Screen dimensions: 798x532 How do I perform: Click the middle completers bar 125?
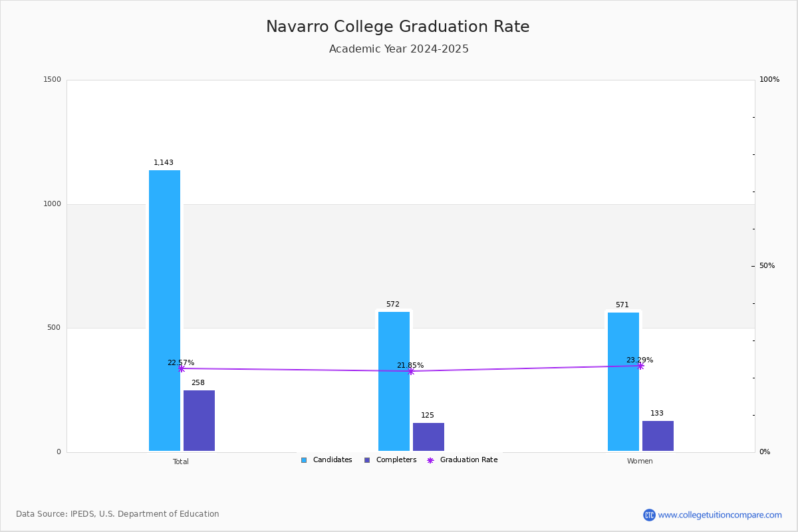tap(428, 437)
